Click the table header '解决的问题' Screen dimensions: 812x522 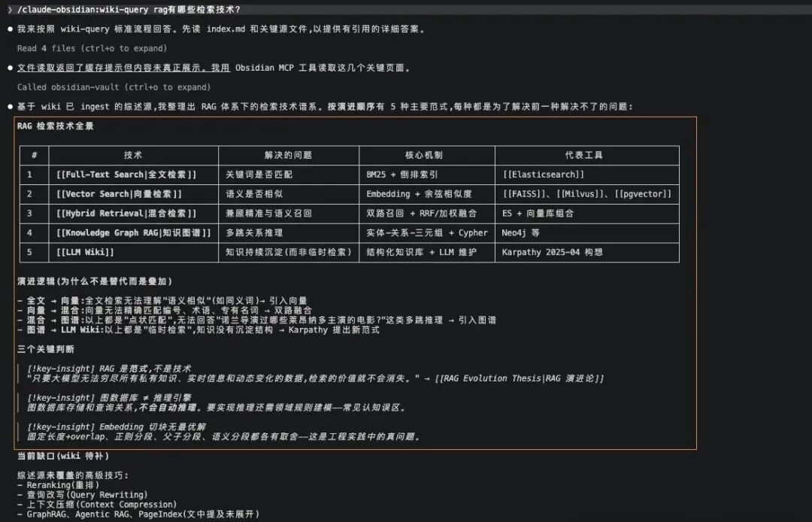click(289, 155)
